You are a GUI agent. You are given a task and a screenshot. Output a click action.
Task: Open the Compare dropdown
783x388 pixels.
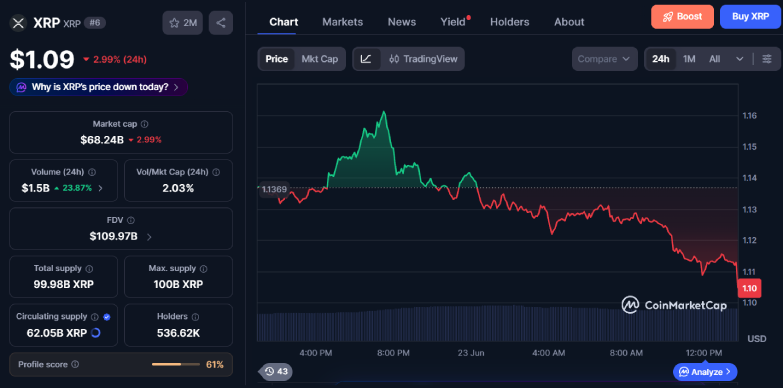coord(605,59)
